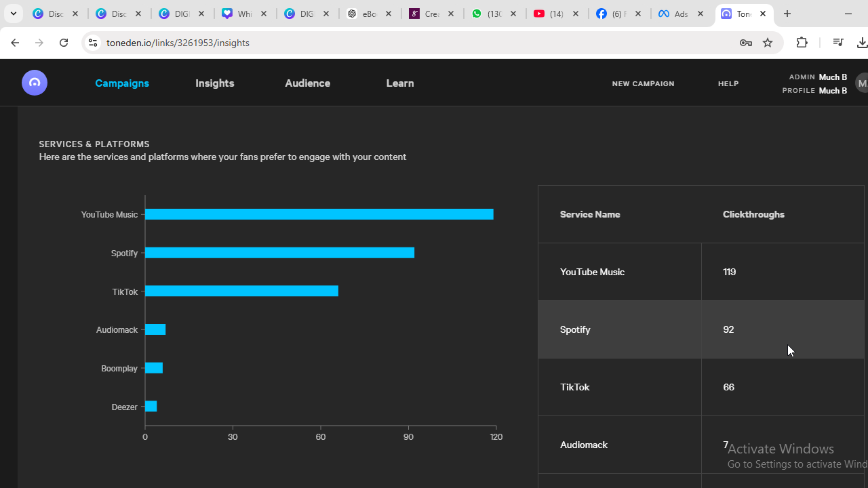This screenshot has width=868, height=488.
Task: Click the 92 clickthroughs value
Action: click(728, 329)
